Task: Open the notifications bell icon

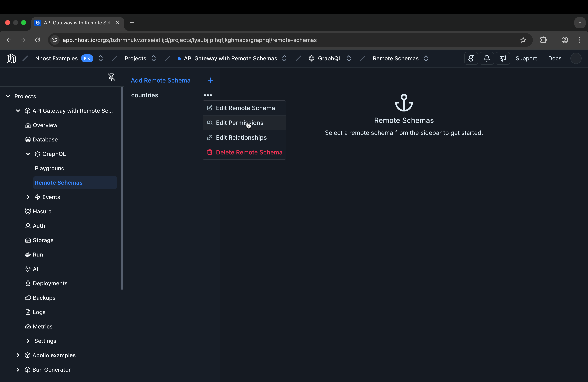Action: (x=486, y=58)
